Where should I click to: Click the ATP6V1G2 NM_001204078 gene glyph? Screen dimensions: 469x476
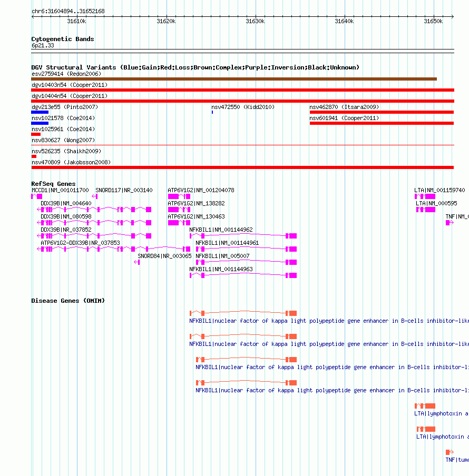(179, 196)
